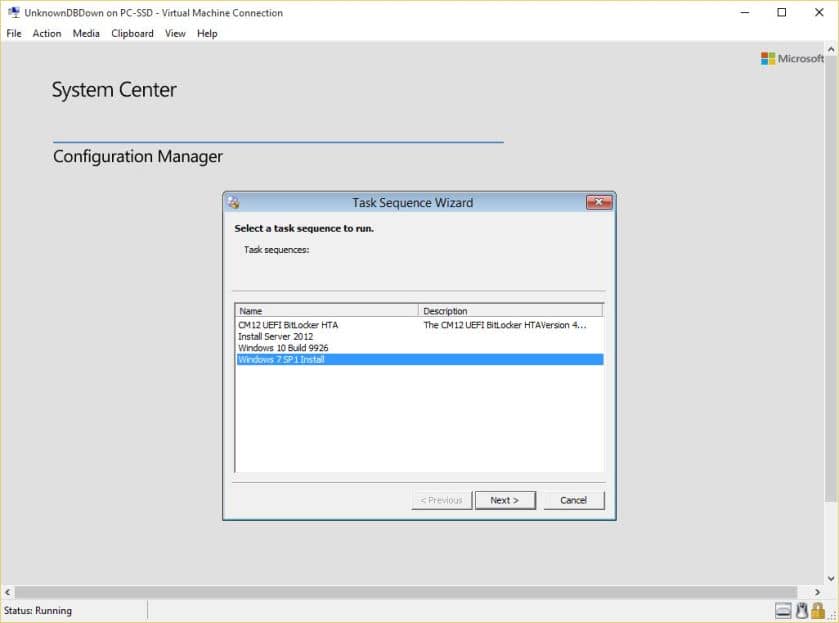Cancel the Task Sequence Wizard
Image resolution: width=839 pixels, height=623 pixels.
coord(574,500)
